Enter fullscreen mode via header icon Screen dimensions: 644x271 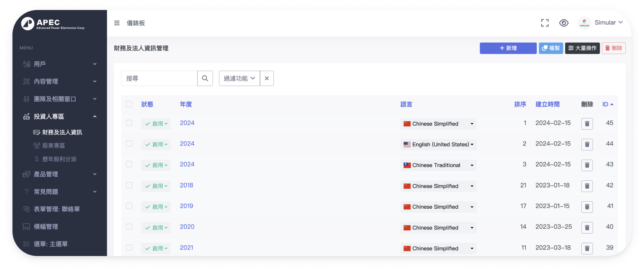[545, 23]
